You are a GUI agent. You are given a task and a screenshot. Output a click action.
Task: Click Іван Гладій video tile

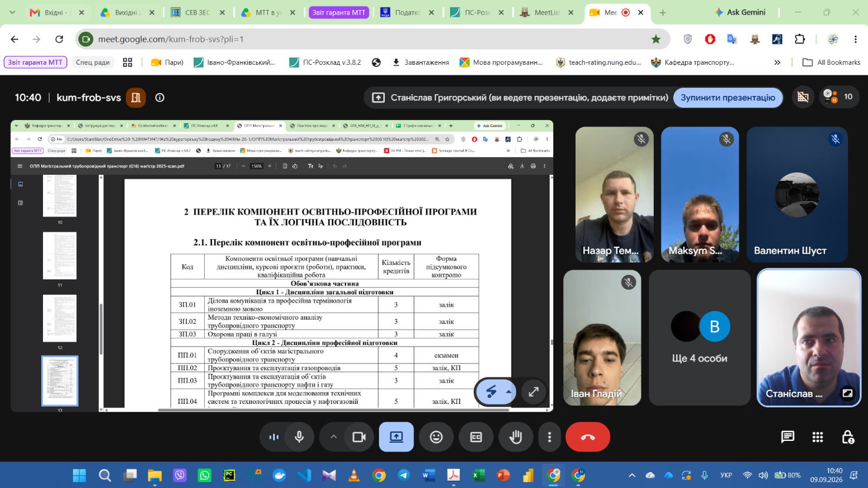pos(602,338)
